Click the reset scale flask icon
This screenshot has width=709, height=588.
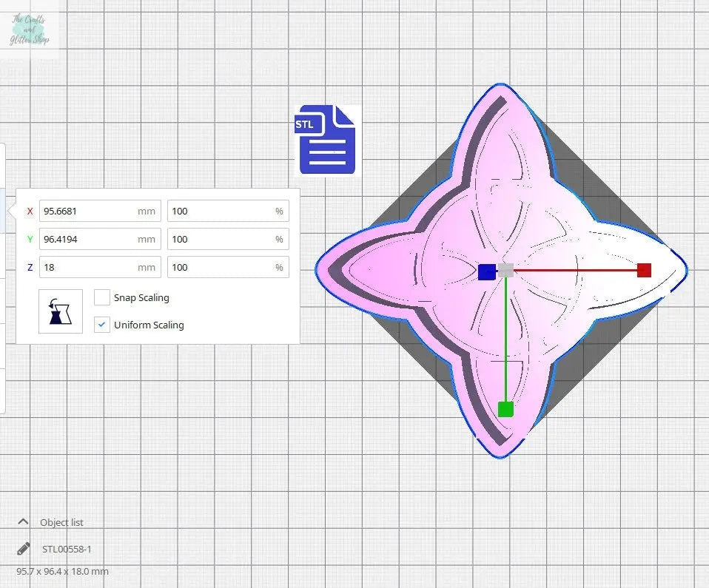(x=61, y=311)
